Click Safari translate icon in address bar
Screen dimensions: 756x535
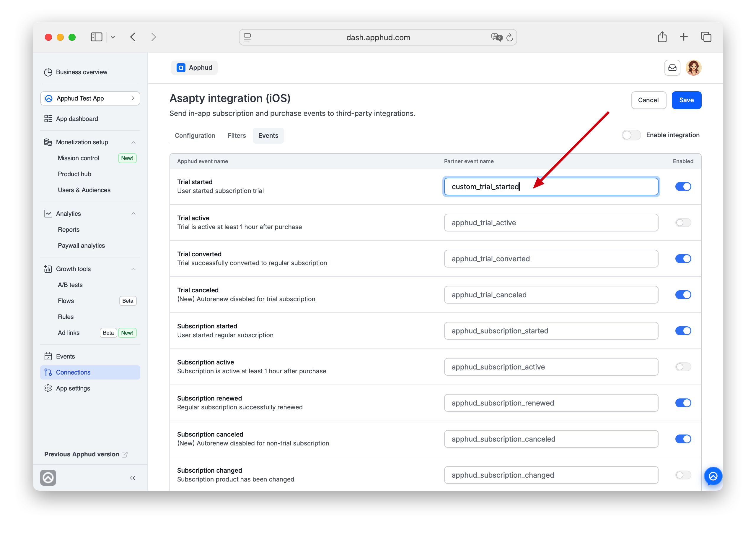[496, 37]
